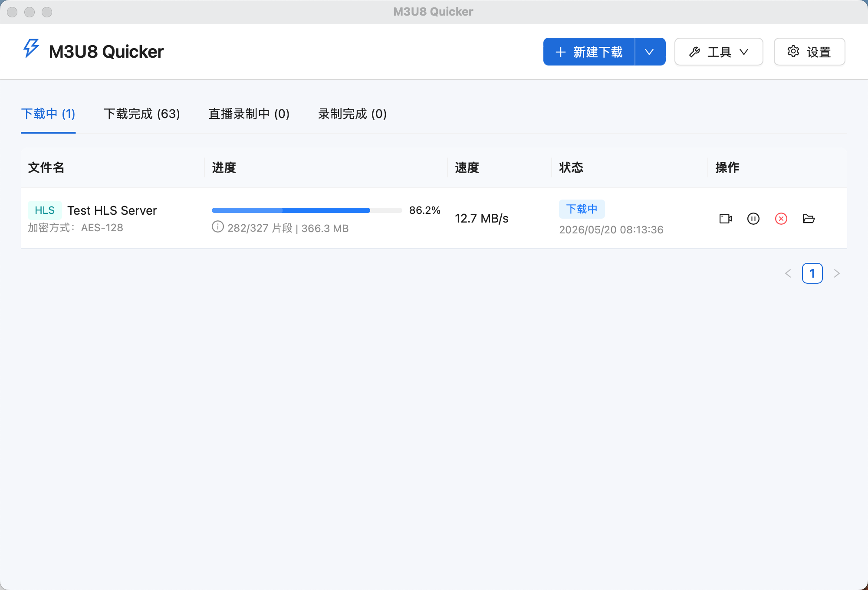Switch to the 下载完成 (63) tab

[x=142, y=114]
